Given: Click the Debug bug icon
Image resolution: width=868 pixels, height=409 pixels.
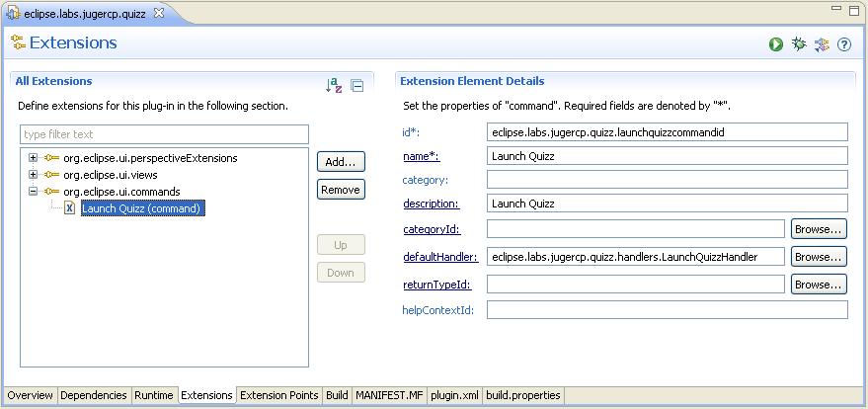Looking at the screenshot, I should pos(799,44).
